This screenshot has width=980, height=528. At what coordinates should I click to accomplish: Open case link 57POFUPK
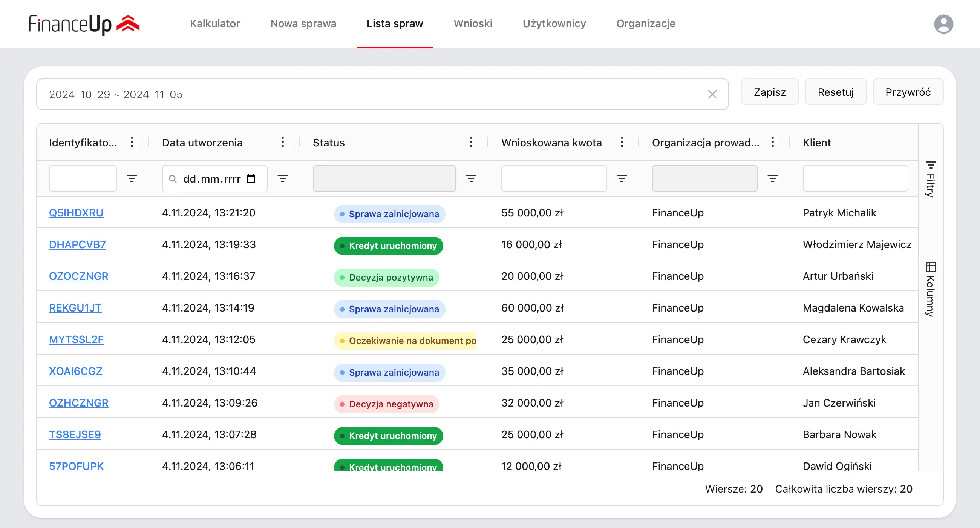click(76, 465)
